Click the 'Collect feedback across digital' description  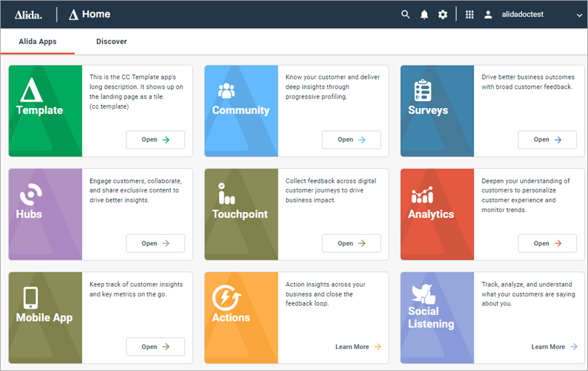[331, 190]
